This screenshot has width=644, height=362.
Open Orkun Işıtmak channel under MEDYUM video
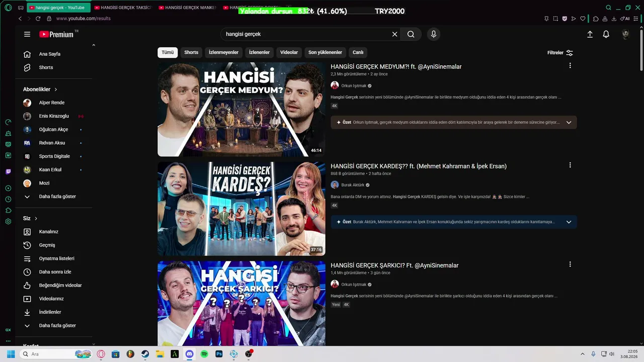(354, 86)
